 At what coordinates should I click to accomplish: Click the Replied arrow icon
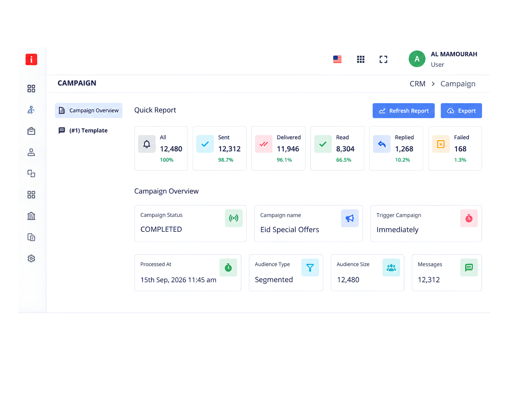click(382, 144)
